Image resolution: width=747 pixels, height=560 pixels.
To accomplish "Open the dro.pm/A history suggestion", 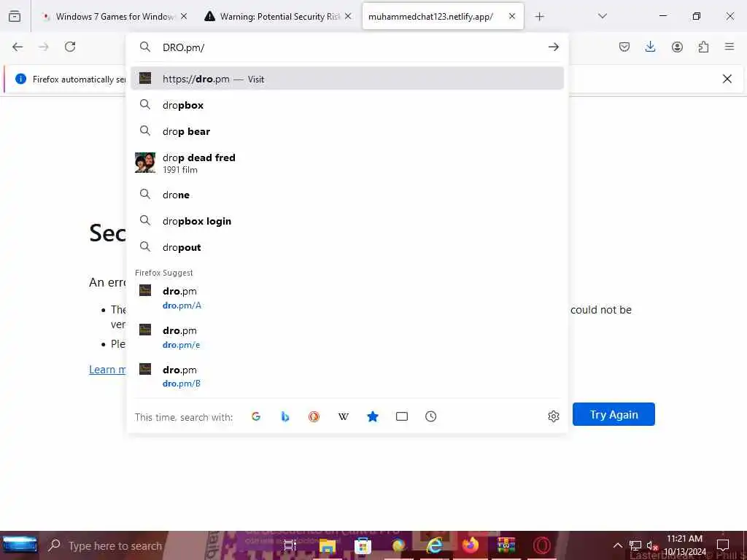I will (x=347, y=297).
